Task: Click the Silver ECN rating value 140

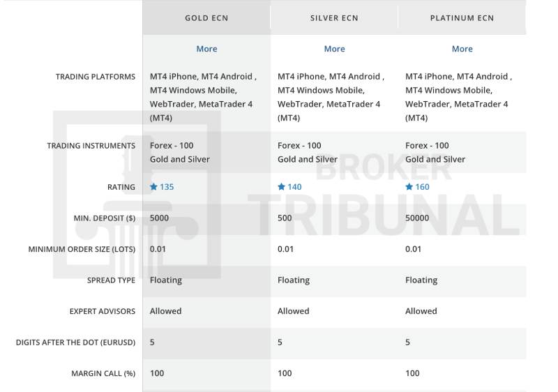Action: 294,187
